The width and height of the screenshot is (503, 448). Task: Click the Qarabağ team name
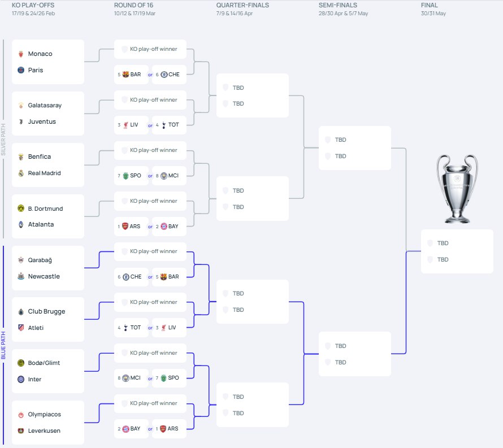(x=40, y=260)
